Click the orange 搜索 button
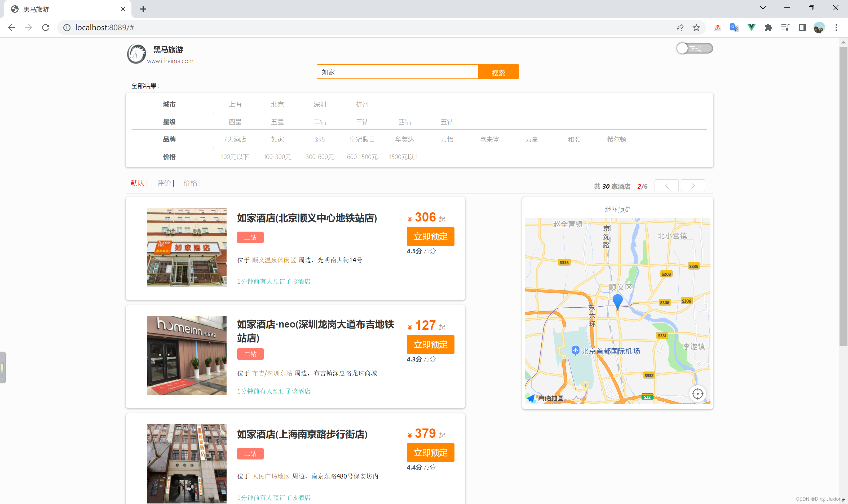Viewport: 848px width, 504px height. (x=498, y=72)
